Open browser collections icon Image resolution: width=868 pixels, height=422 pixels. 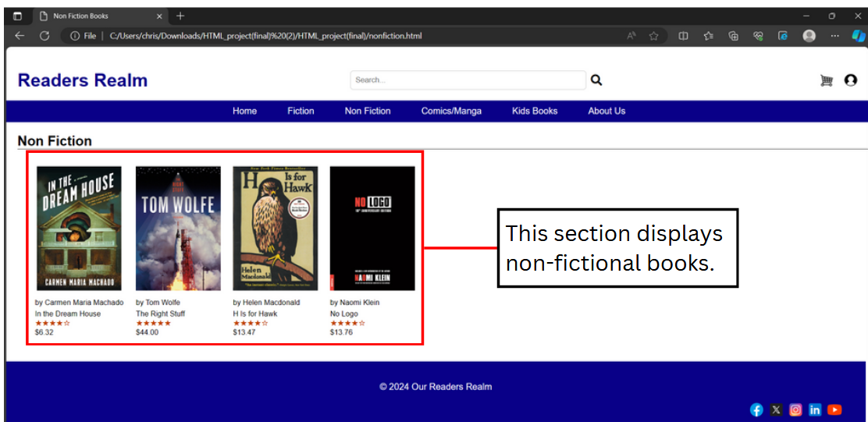point(734,36)
